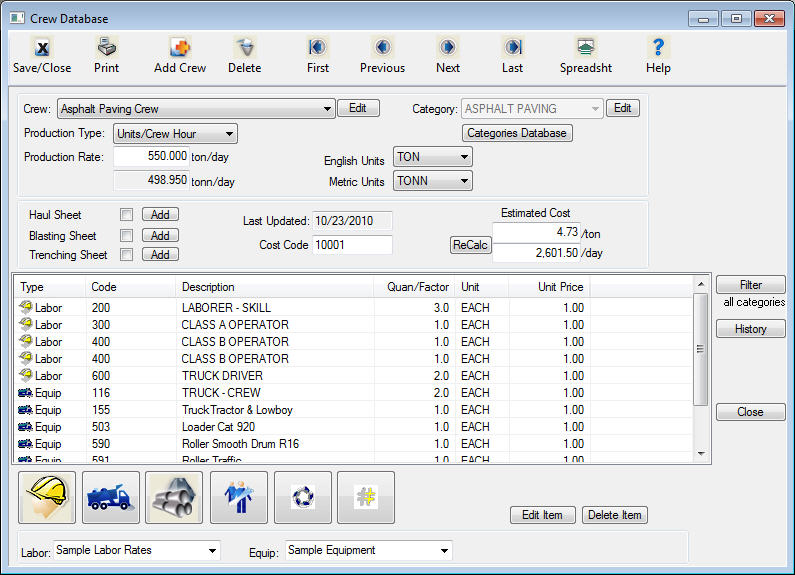This screenshot has height=575, width=795.
Task: Click the Estimated Cost per ton field
Action: pos(536,232)
